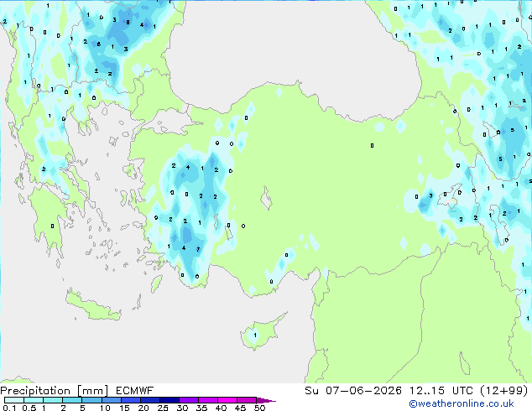Click the blue 10–15 mm legend swatch
532x411 pixels.
point(112,400)
